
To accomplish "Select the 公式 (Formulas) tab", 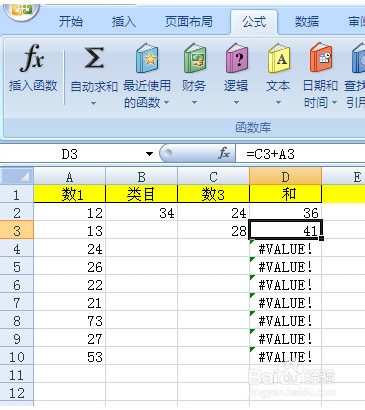I will [254, 22].
